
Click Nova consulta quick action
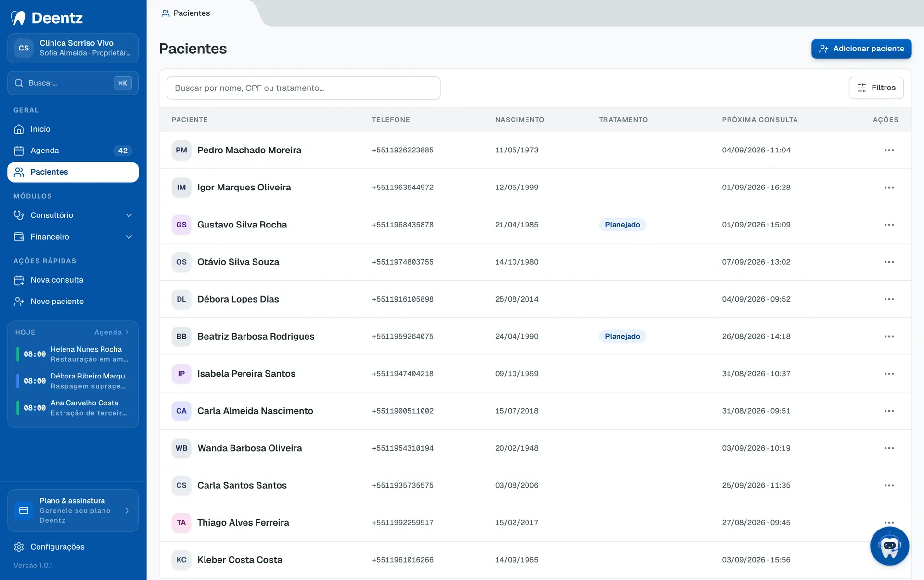coord(73,280)
